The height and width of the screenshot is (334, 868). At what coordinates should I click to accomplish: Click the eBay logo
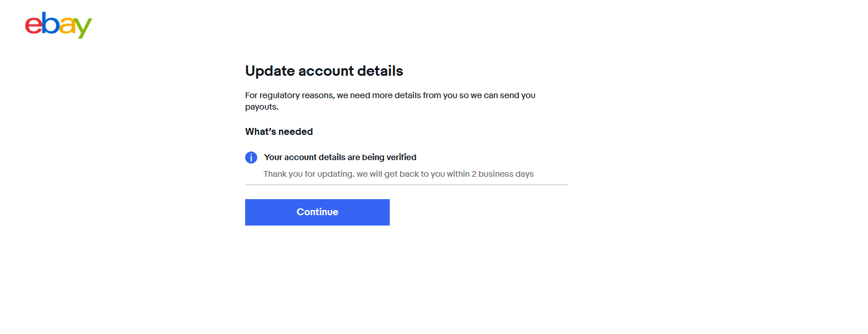tap(59, 26)
